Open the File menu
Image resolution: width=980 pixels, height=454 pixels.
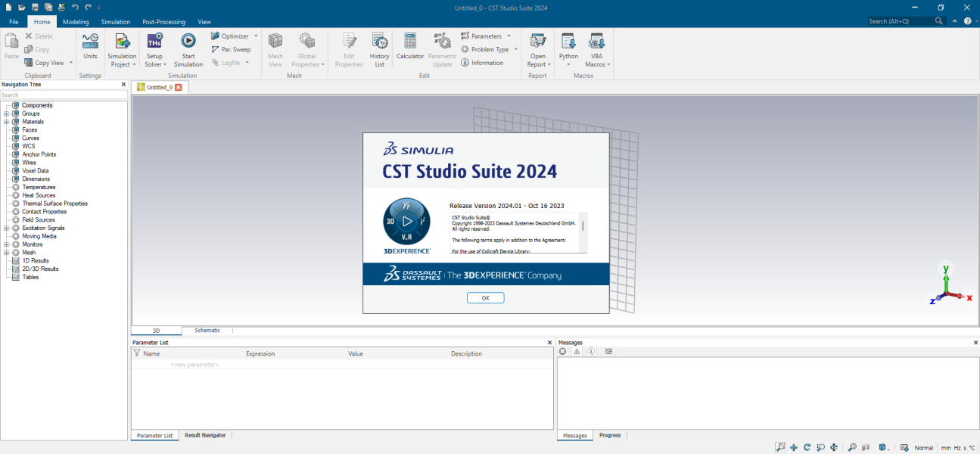[x=14, y=22]
